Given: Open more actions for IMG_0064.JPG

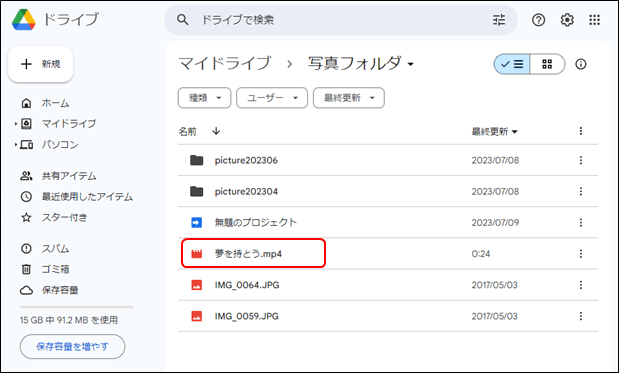Looking at the screenshot, I should point(581,285).
